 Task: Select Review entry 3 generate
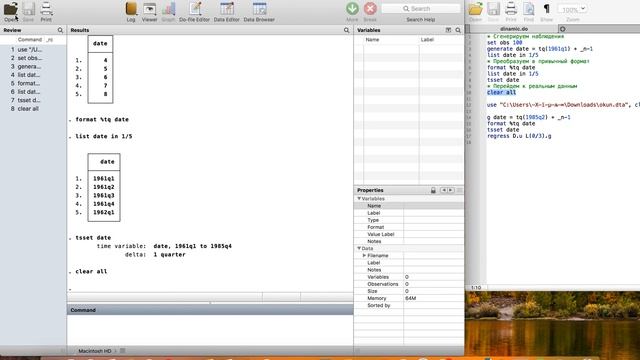click(33, 67)
